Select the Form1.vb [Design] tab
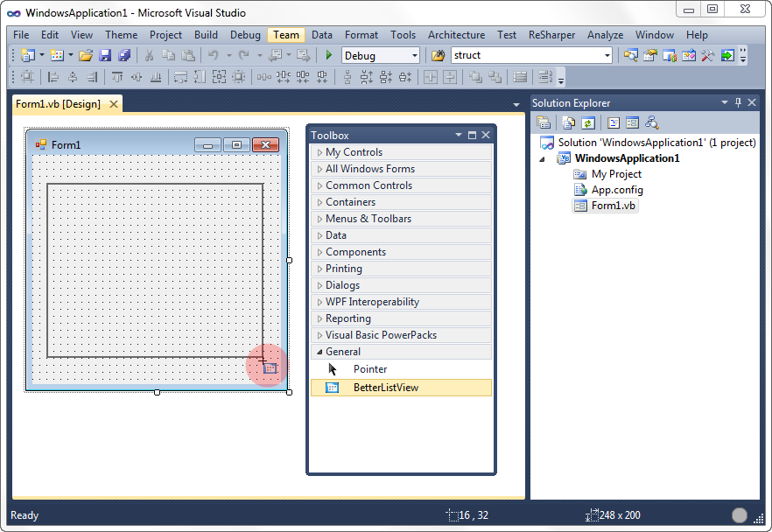Screen dimensions: 772x532 coord(59,104)
